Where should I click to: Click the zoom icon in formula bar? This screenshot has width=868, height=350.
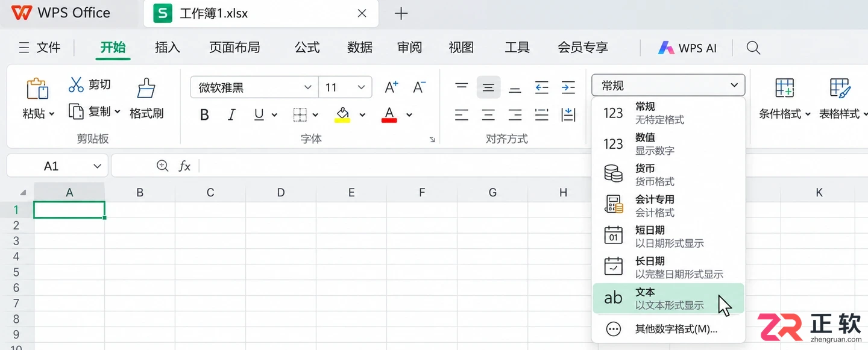click(x=162, y=166)
